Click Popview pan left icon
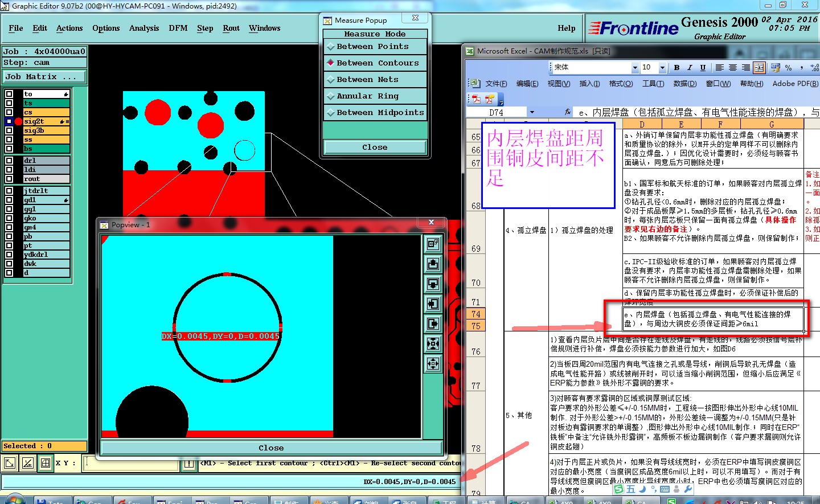The width and height of the screenshot is (820, 504). pos(433,304)
